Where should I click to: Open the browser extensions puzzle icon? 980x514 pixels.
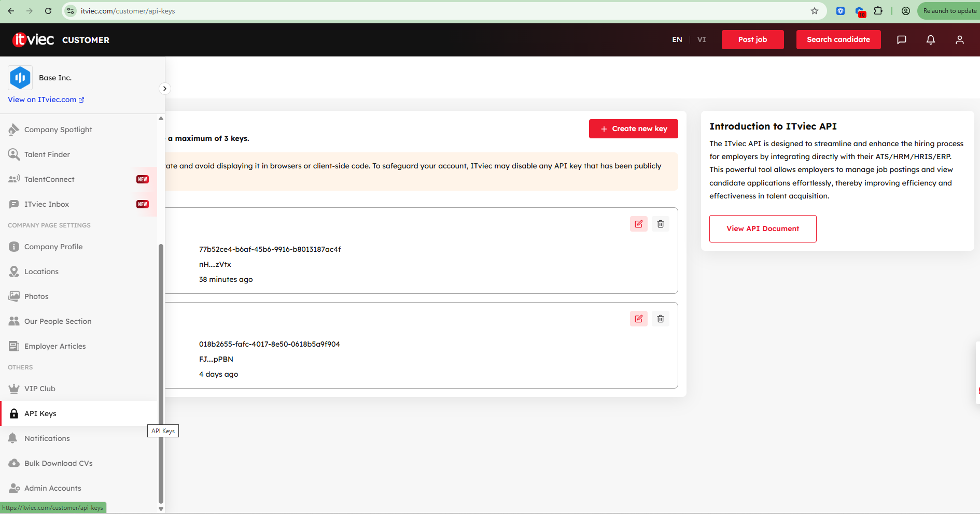[878, 11]
